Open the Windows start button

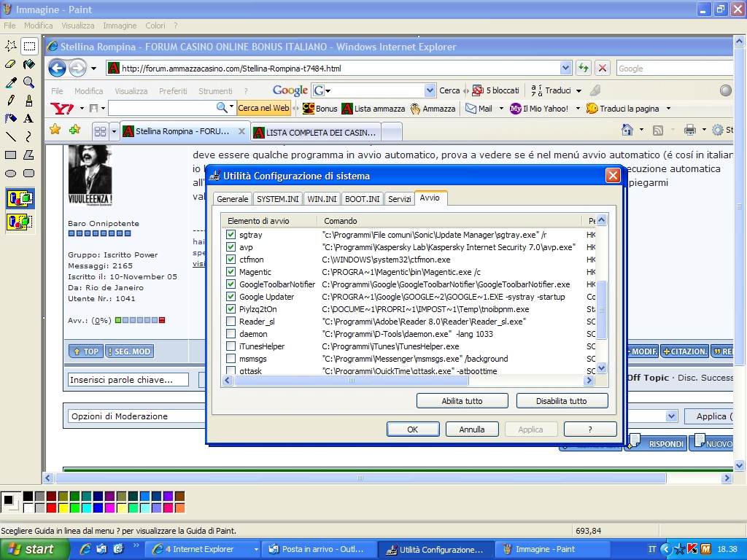click(34, 549)
